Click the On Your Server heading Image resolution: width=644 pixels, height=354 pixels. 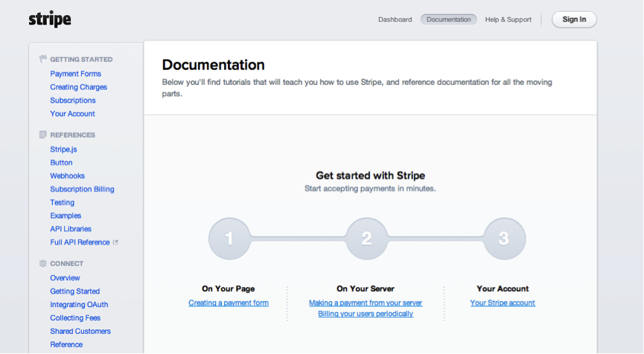(366, 288)
